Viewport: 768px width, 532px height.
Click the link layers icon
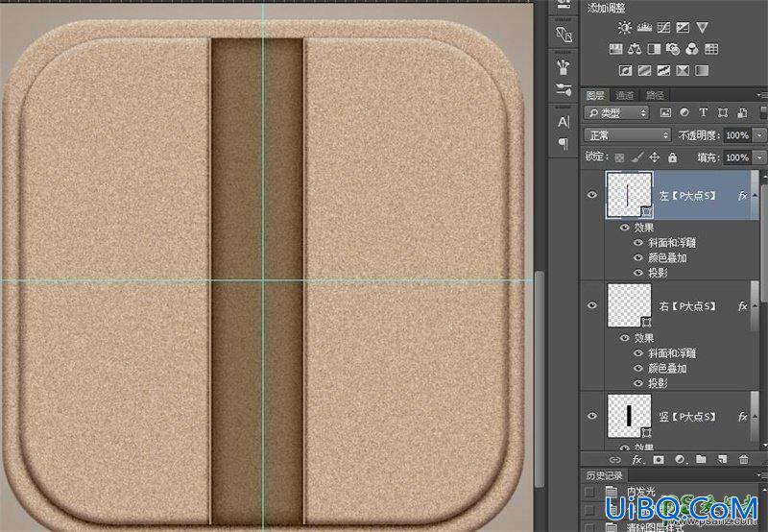614,460
